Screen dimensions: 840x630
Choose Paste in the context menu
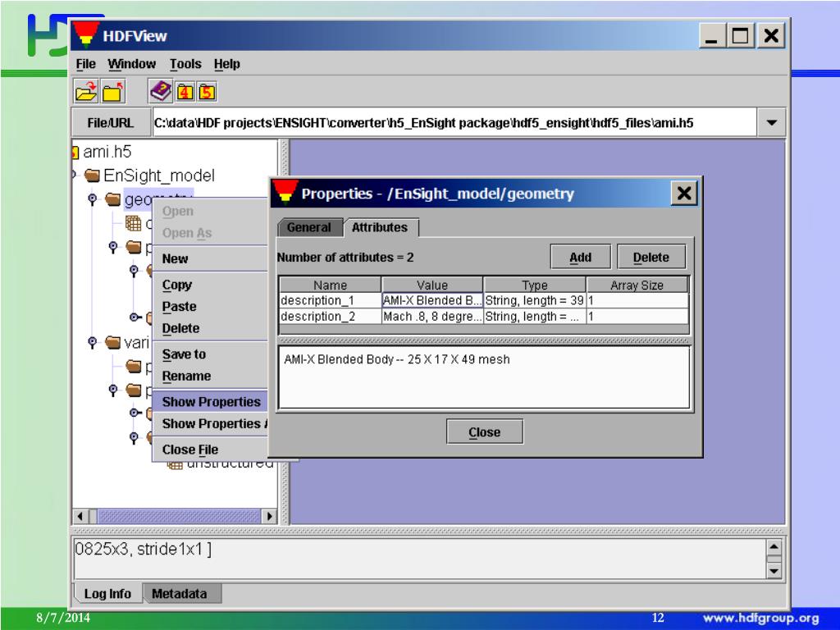210,307
